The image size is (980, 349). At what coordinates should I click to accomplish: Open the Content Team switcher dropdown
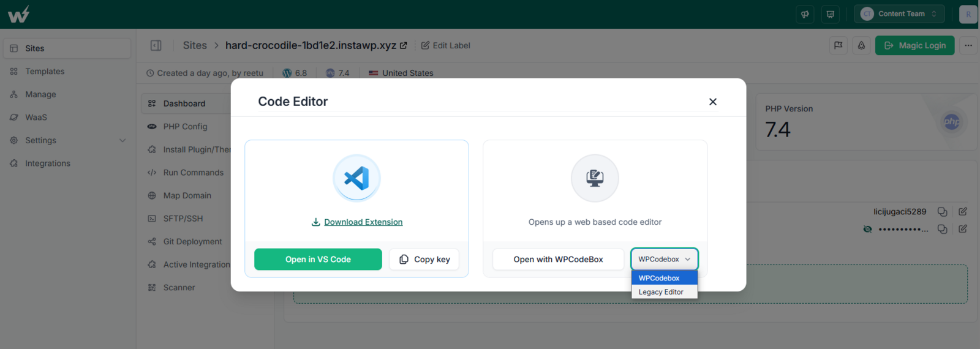pyautogui.click(x=899, y=14)
